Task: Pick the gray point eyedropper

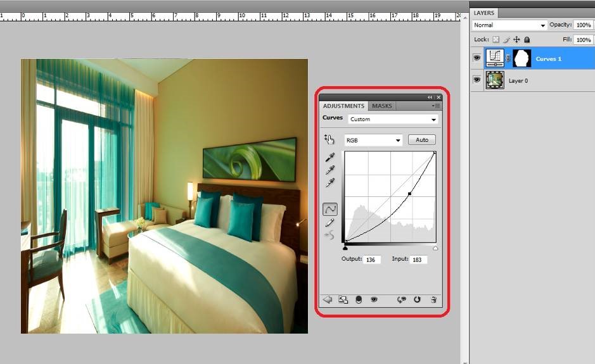Action: click(x=329, y=170)
